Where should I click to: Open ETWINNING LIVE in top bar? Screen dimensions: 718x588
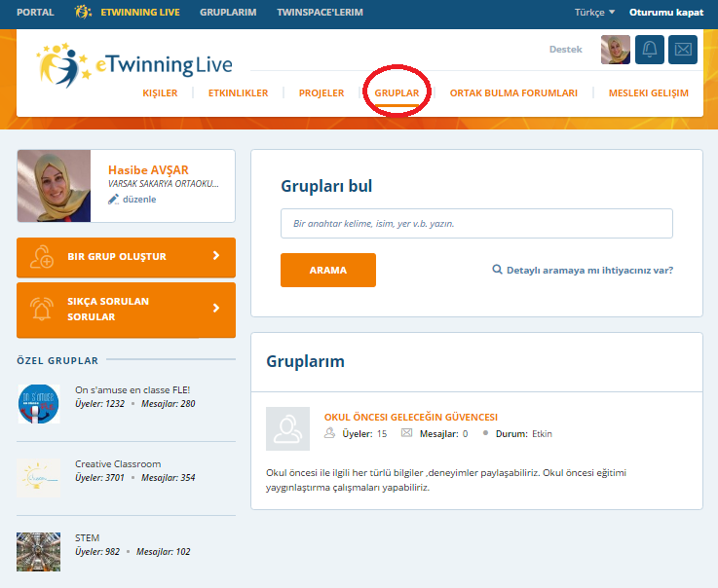140,13
